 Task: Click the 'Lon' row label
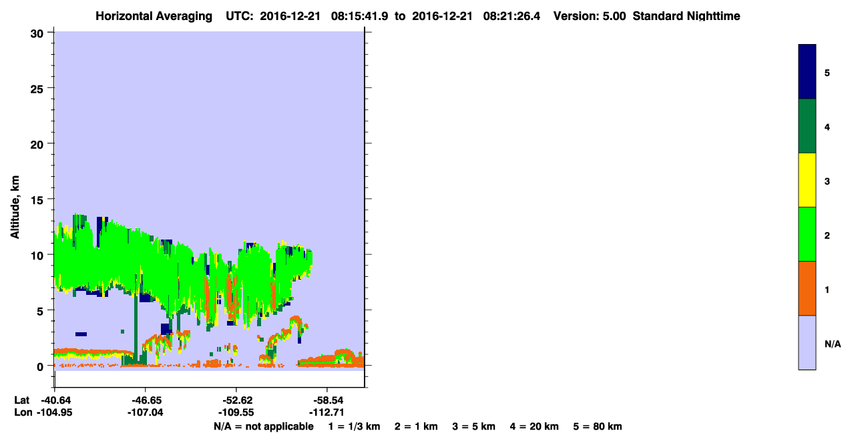(x=22, y=412)
